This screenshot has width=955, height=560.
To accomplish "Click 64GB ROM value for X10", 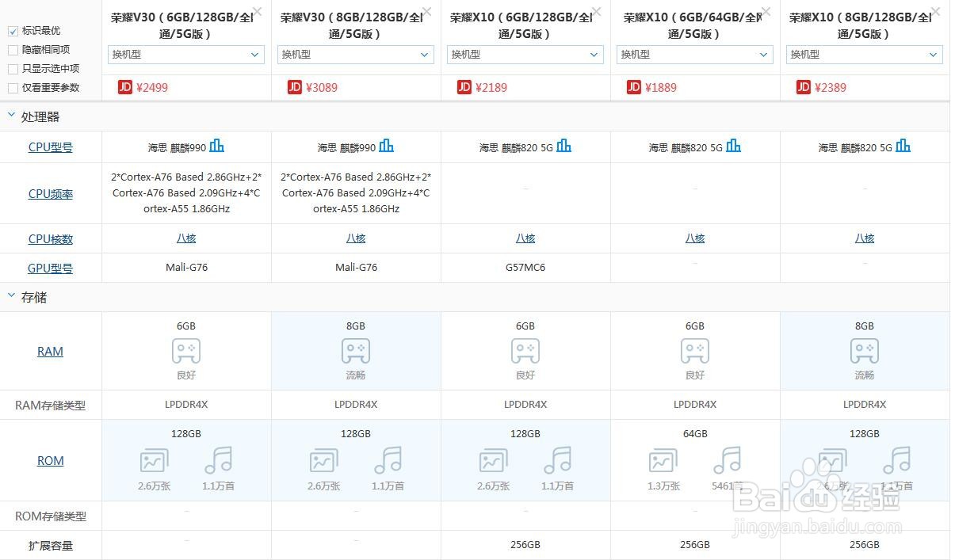I will click(695, 434).
